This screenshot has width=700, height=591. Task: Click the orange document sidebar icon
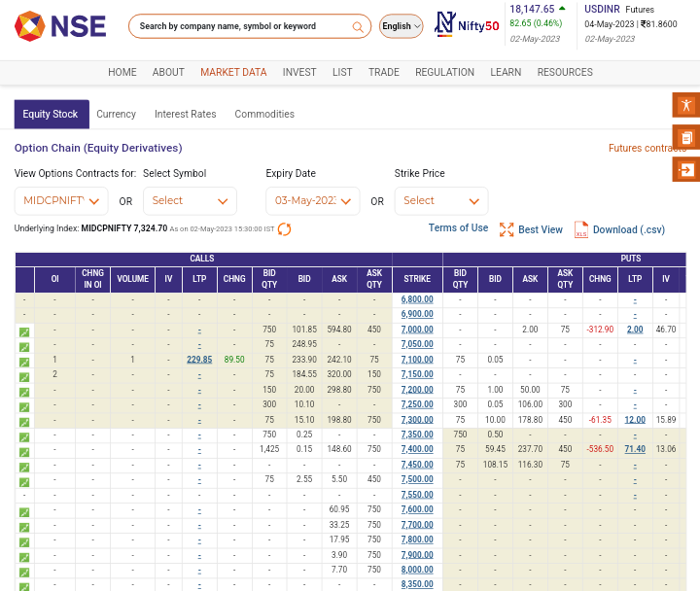pyautogui.click(x=686, y=137)
